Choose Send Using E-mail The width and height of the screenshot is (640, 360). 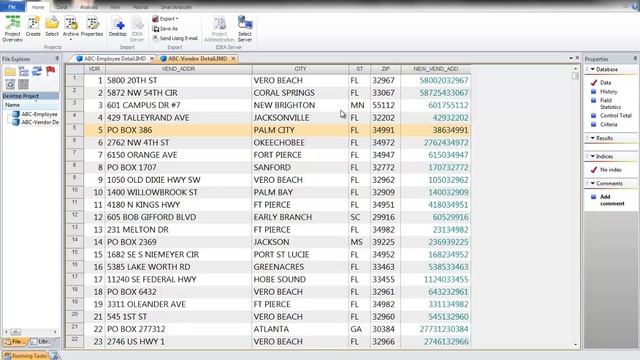175,38
